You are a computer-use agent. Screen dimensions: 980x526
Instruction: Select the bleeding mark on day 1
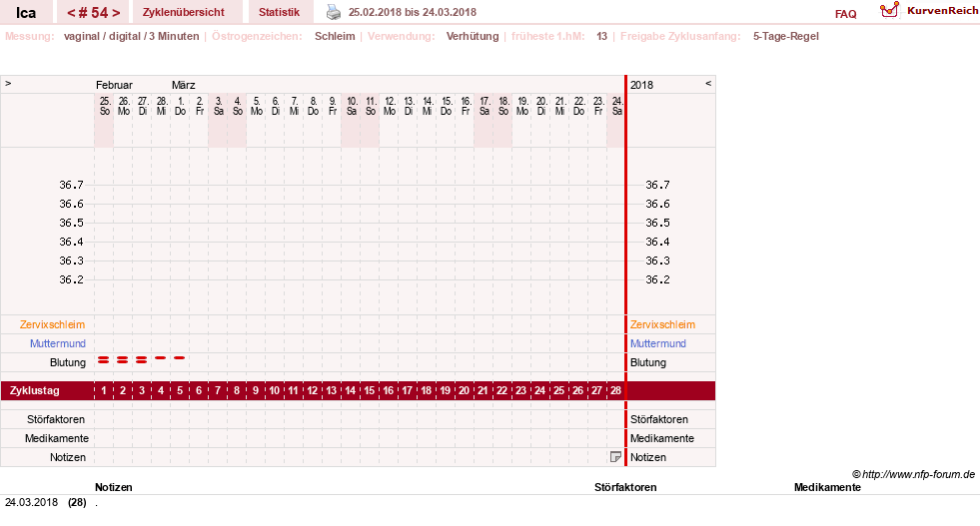coord(104,360)
